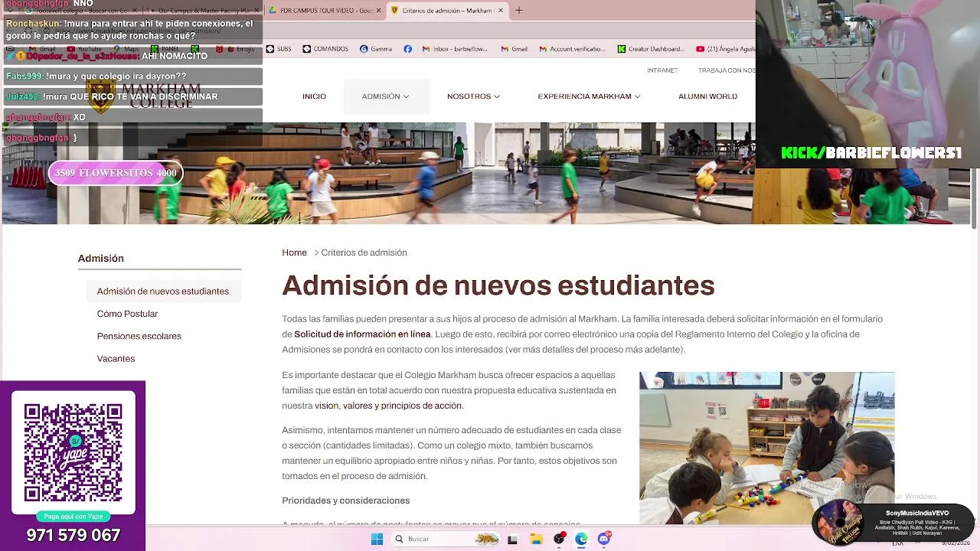
Task: Open the Inbox - barbieflow Gmail bookmark
Action: 455,49
